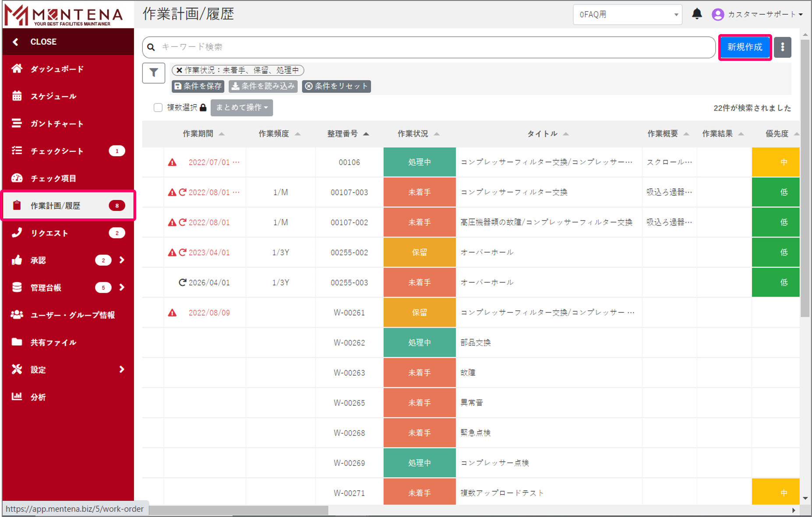Open the notifications bell
The height and width of the screenshot is (517, 812).
click(697, 14)
